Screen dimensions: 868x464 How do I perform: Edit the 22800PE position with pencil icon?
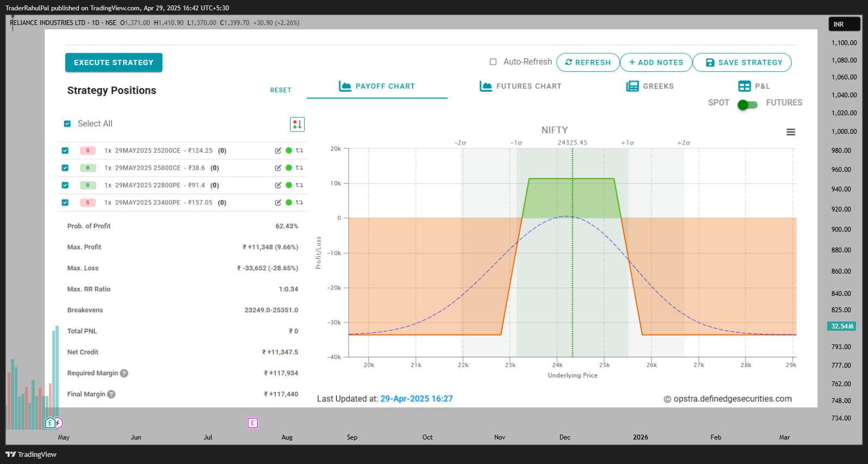click(x=278, y=185)
